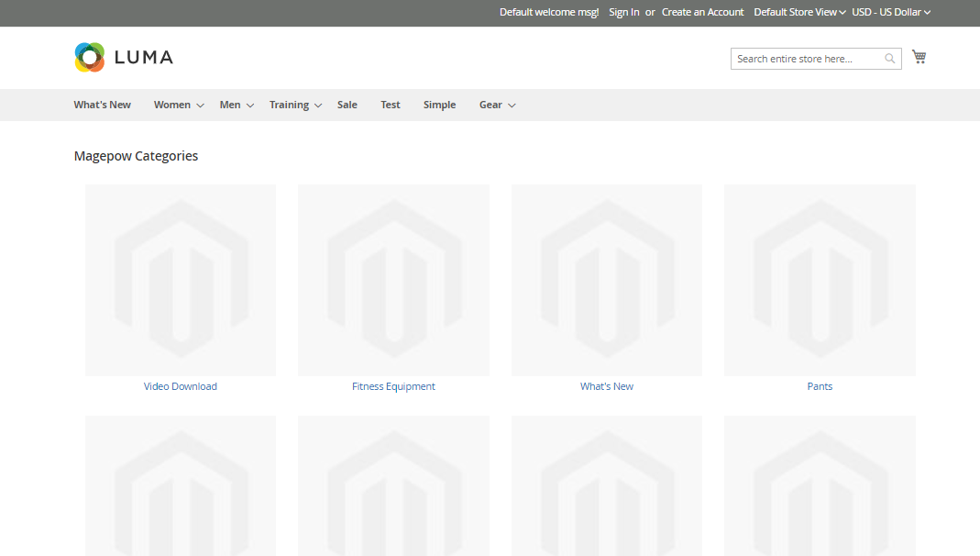Click the Fitness Equipment category thumbnail

(x=393, y=280)
